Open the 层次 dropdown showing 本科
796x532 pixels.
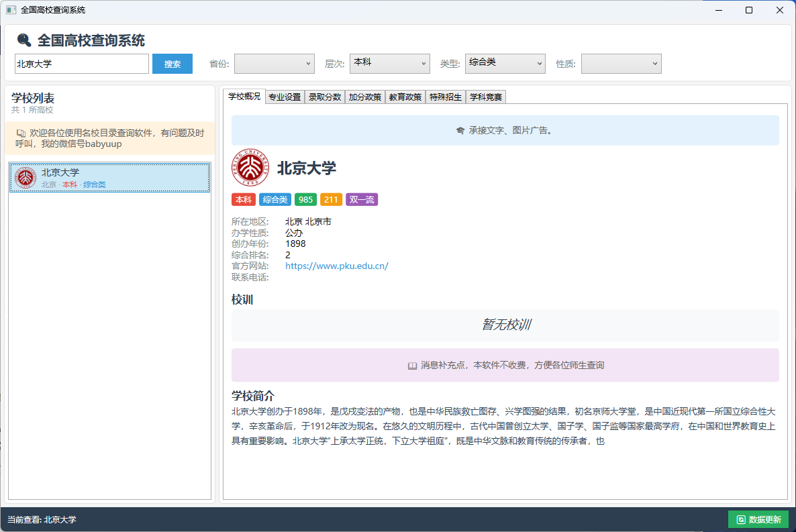pyautogui.click(x=389, y=64)
